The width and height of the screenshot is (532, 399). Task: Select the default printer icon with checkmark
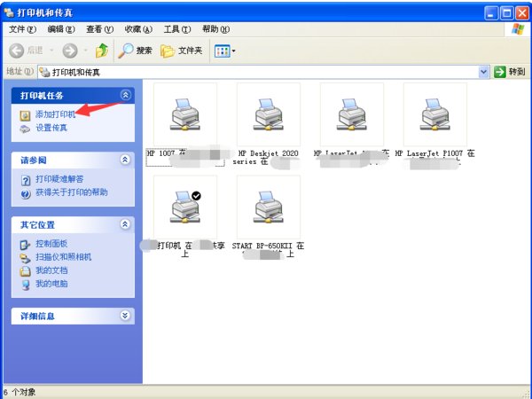tap(185, 207)
